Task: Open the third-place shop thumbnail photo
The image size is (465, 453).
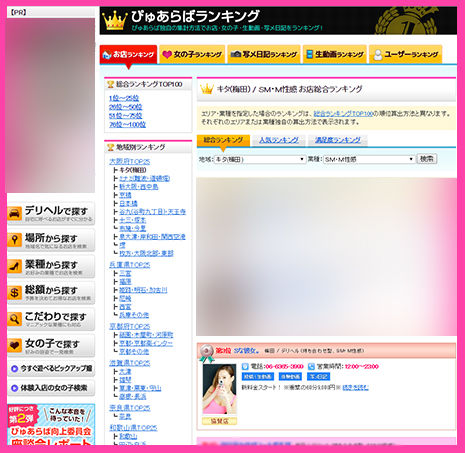Action: coord(219,389)
